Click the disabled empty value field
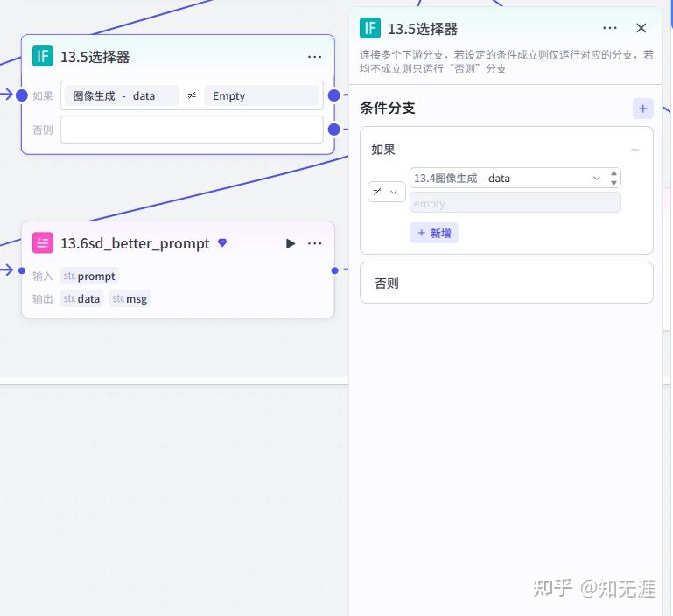Image resolution: width=673 pixels, height=616 pixels. click(x=515, y=203)
